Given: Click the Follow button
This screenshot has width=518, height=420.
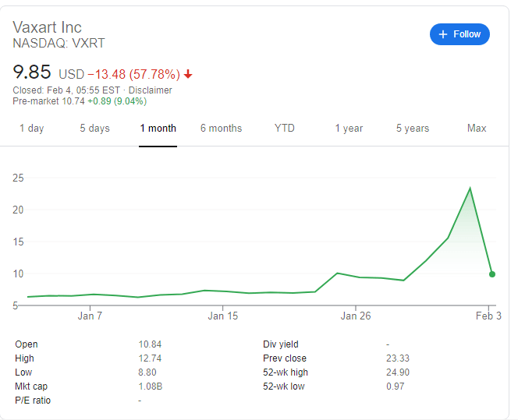Looking at the screenshot, I should pos(459,34).
